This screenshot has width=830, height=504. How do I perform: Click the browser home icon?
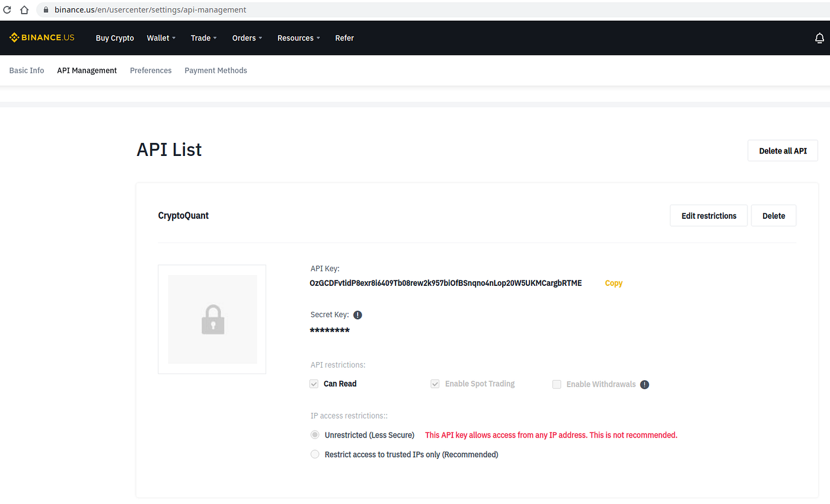pos(24,10)
